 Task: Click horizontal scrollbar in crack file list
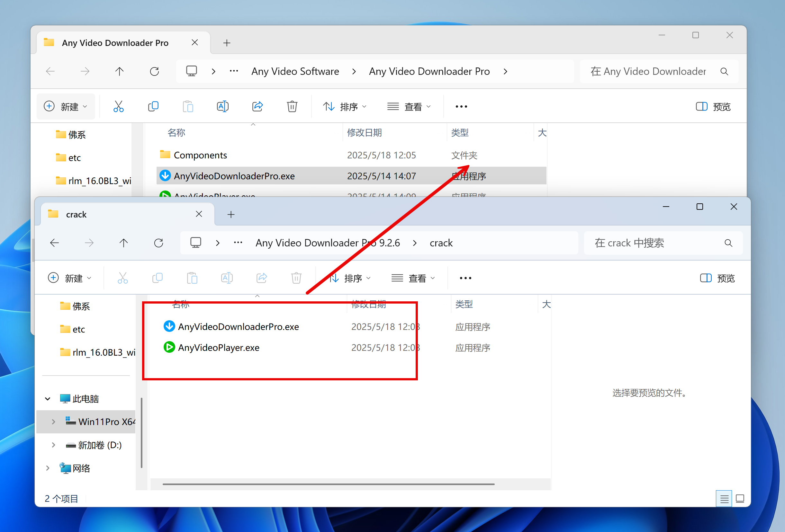[x=328, y=484]
